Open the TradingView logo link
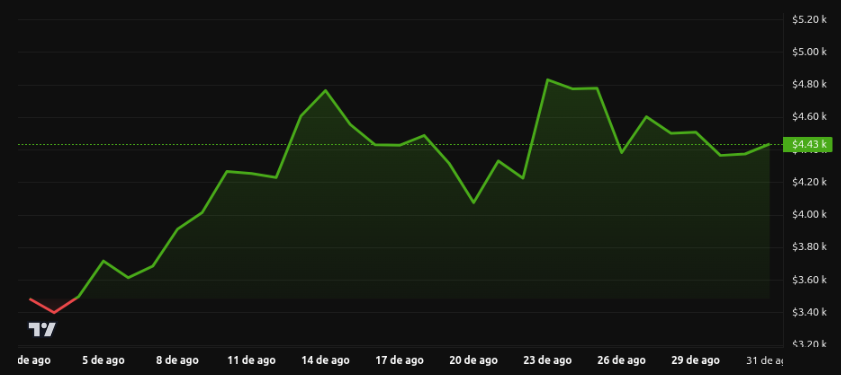Image resolution: width=841 pixels, height=375 pixels. pyautogui.click(x=42, y=329)
